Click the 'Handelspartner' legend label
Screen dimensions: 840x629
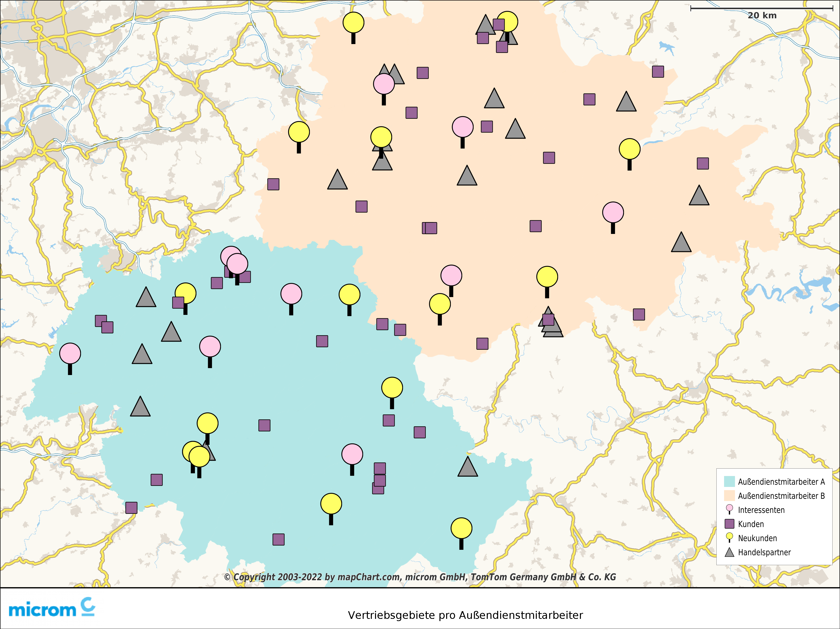[764, 552]
